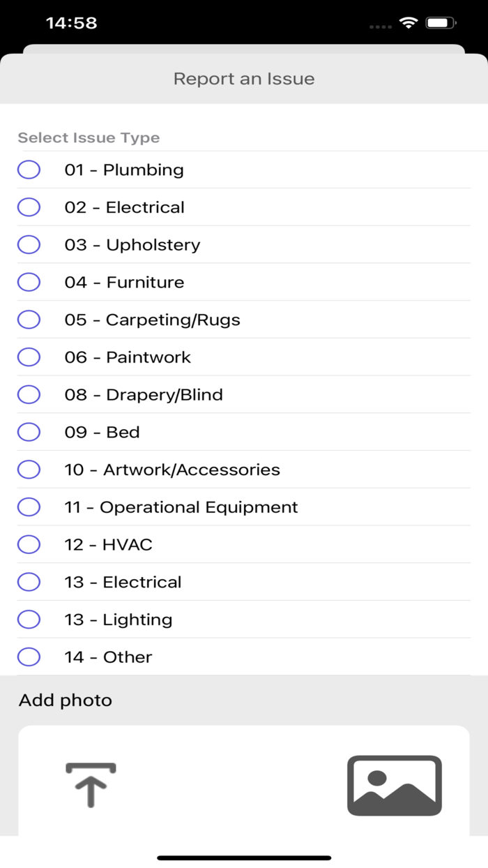Tap the battery indicator icon
Viewport: 488px width, 868px height.
point(439,22)
